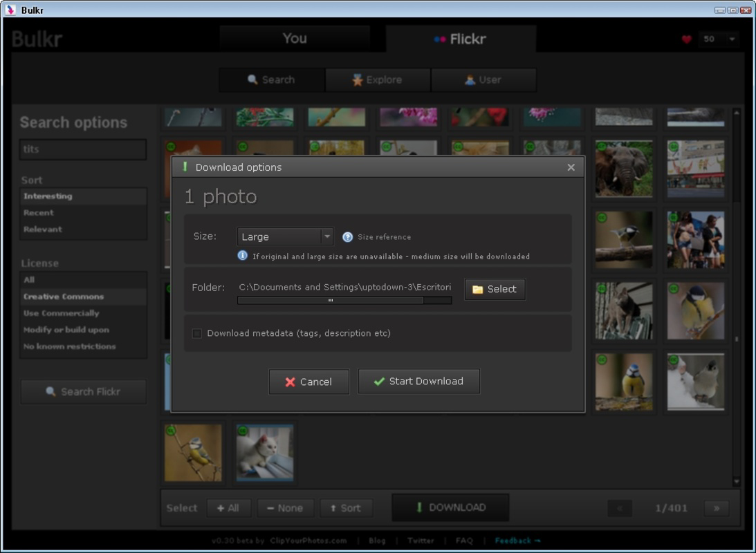The width and height of the screenshot is (756, 553).
Task: Click the folder Select button
Action: point(495,289)
